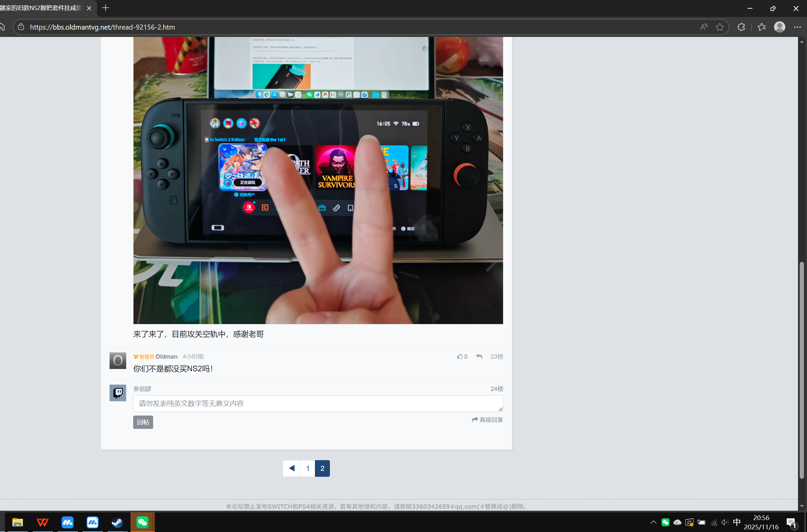The width and height of the screenshot is (807, 532).
Task: Open the browser profile avatar
Action: point(779,27)
